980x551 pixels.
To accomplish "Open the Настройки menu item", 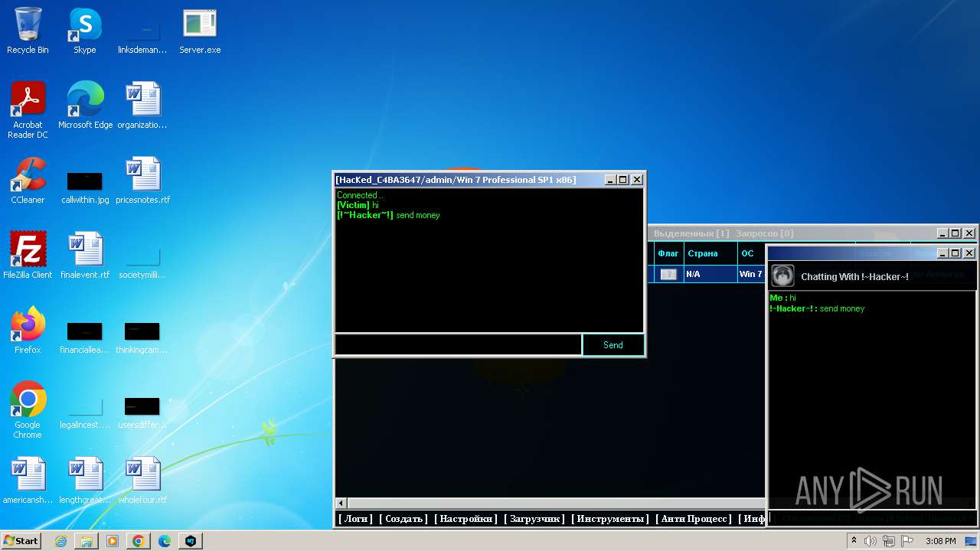I will pyautogui.click(x=465, y=519).
